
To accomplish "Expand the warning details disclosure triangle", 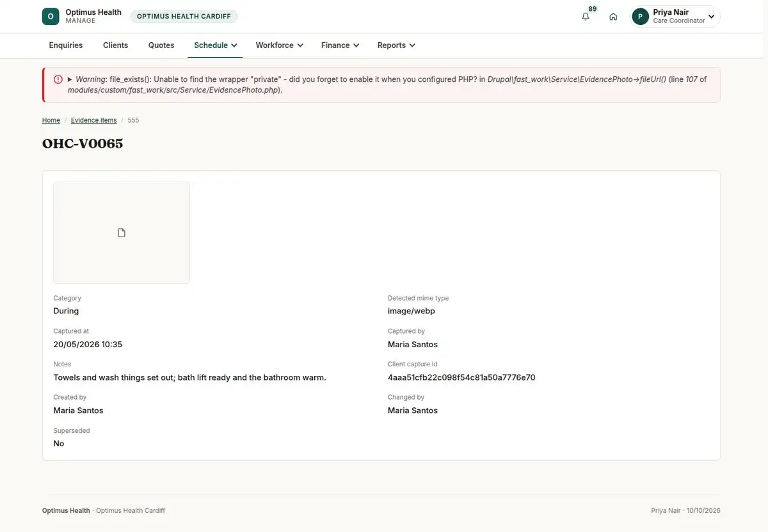I will click(x=70, y=79).
